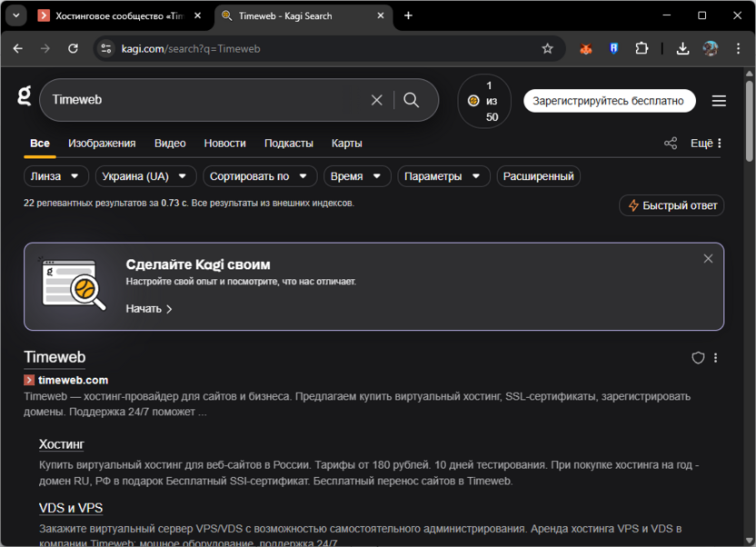Click the shield icon beside Timeweb result
756x547 pixels.
(x=698, y=358)
